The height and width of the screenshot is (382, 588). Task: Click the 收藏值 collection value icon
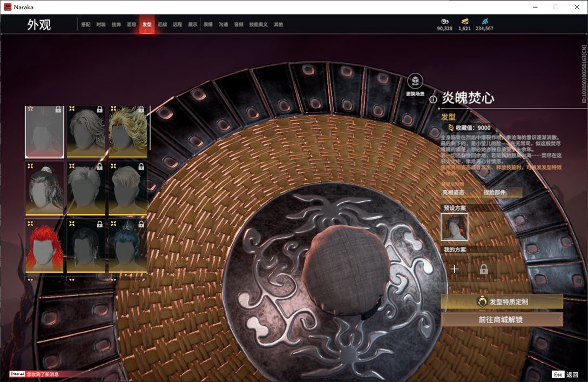(x=451, y=128)
